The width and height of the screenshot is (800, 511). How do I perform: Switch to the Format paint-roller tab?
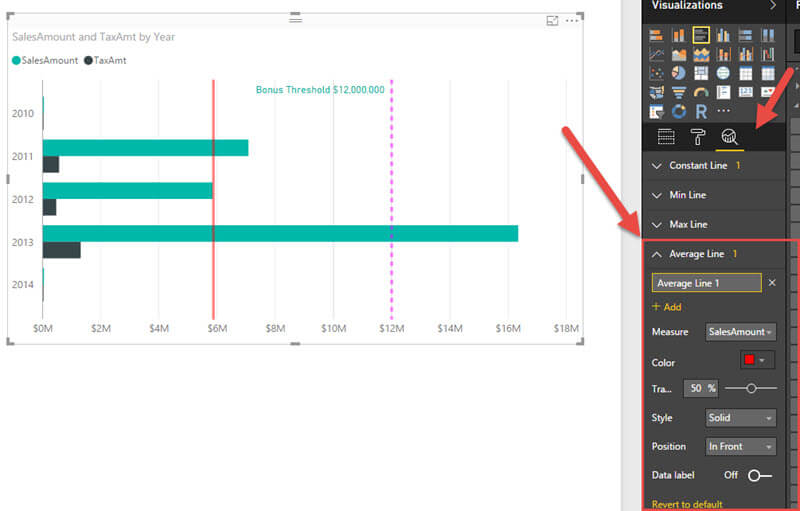point(697,137)
